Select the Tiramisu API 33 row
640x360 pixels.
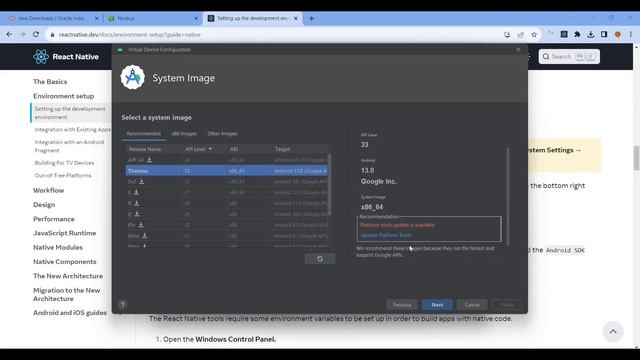(227, 171)
